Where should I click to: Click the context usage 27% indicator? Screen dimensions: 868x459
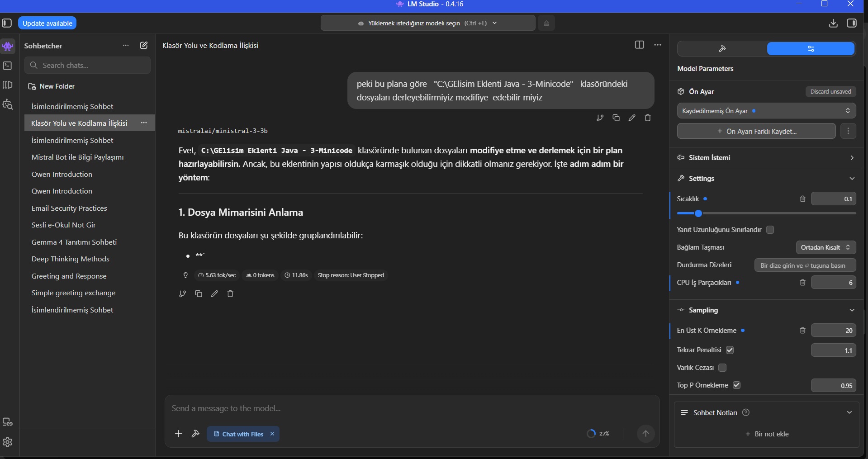(598, 433)
